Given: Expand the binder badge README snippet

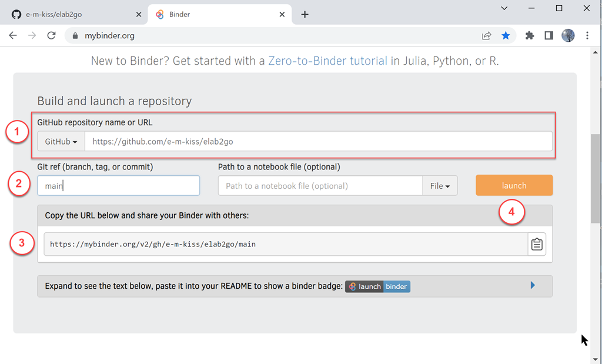Looking at the screenshot, I should pyautogui.click(x=533, y=286).
